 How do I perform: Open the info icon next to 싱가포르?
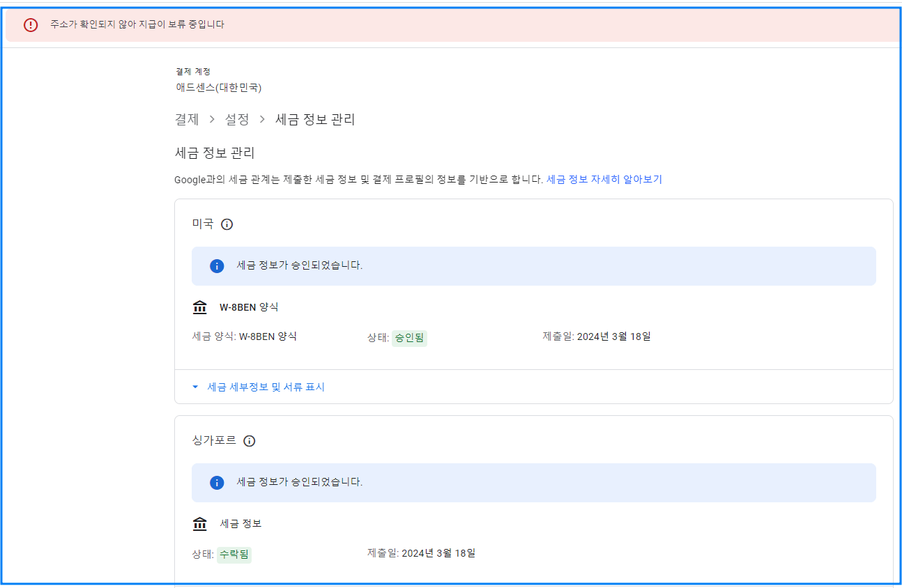[250, 440]
